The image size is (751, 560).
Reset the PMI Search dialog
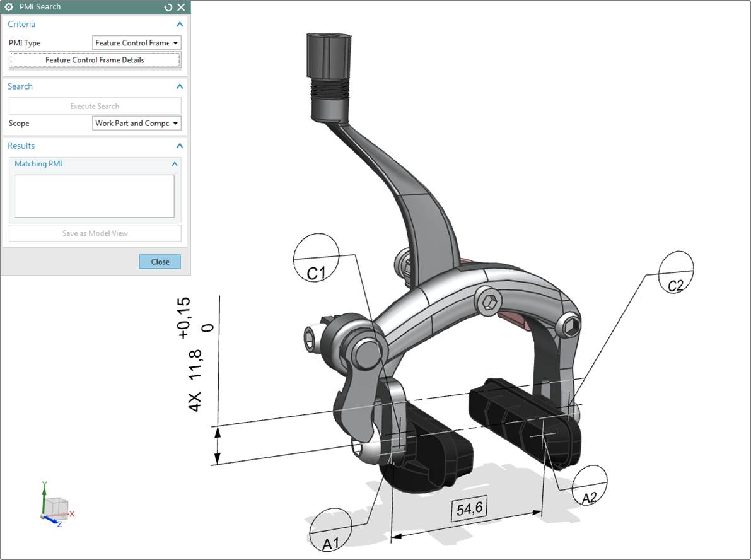(168, 7)
